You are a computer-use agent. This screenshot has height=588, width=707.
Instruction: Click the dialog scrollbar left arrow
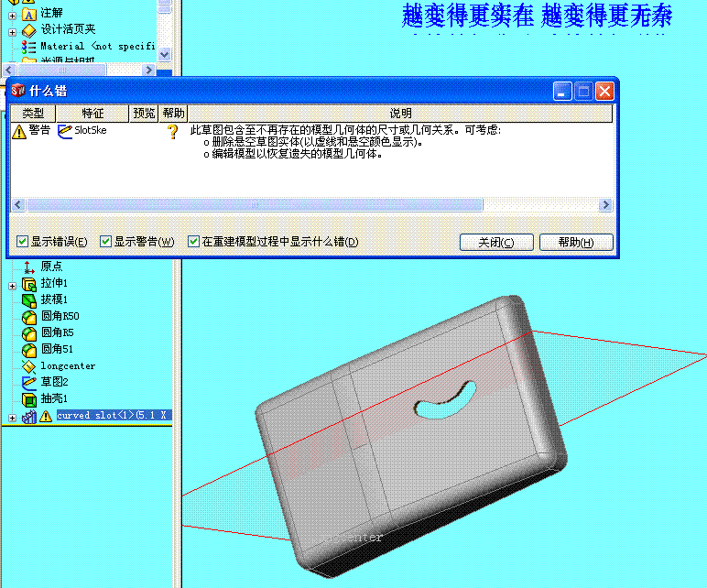click(18, 205)
